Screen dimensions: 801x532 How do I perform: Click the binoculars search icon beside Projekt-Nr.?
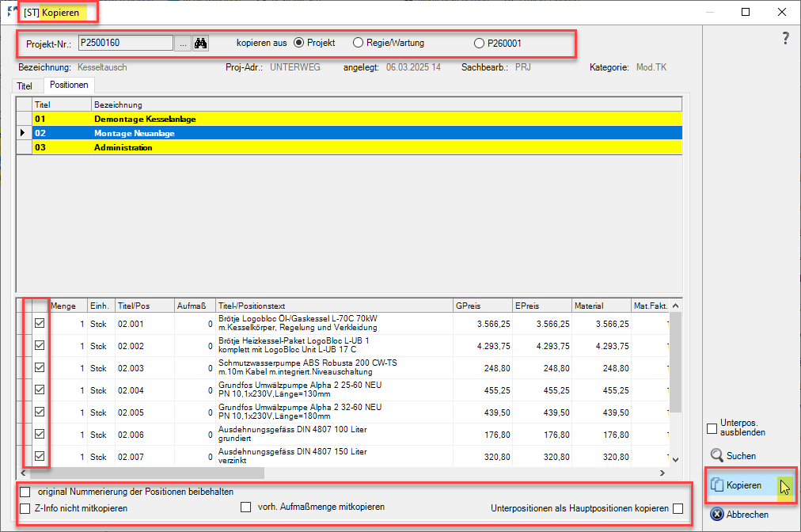(200, 44)
